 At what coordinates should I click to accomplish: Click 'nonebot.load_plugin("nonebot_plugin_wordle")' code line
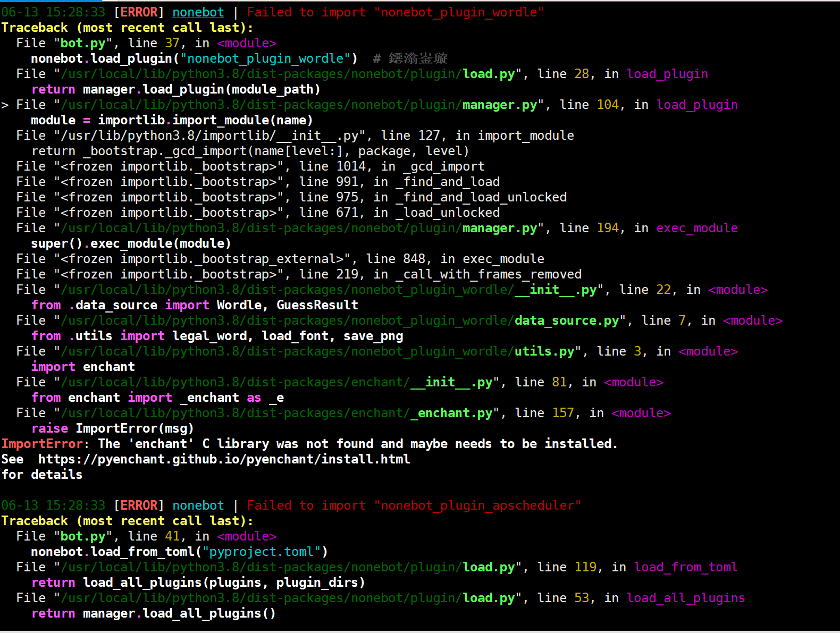[x=194, y=58]
